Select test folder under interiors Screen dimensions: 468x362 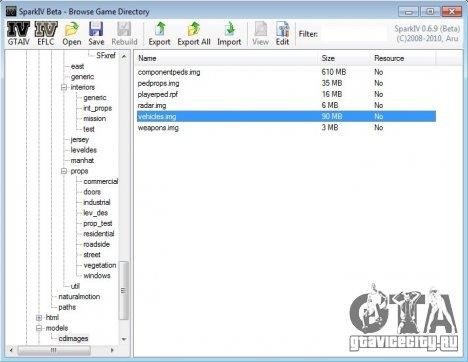coord(89,129)
